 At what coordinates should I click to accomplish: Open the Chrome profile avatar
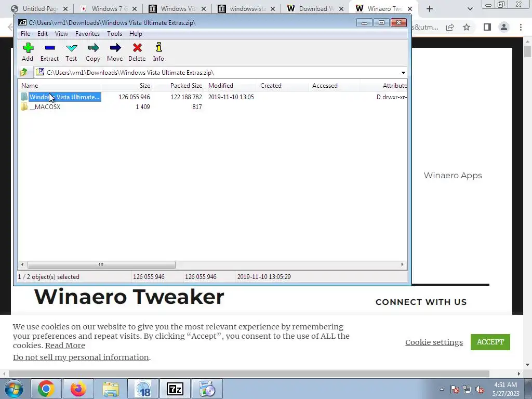(504, 27)
